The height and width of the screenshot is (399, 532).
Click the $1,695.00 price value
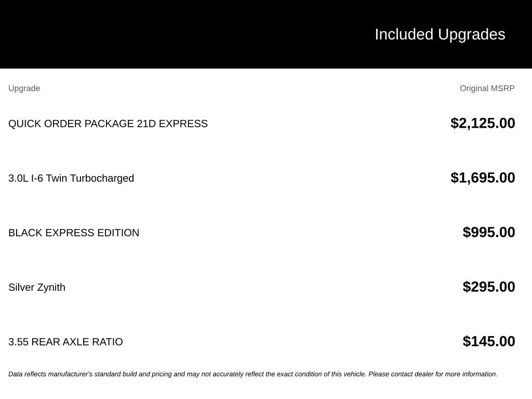tap(483, 178)
